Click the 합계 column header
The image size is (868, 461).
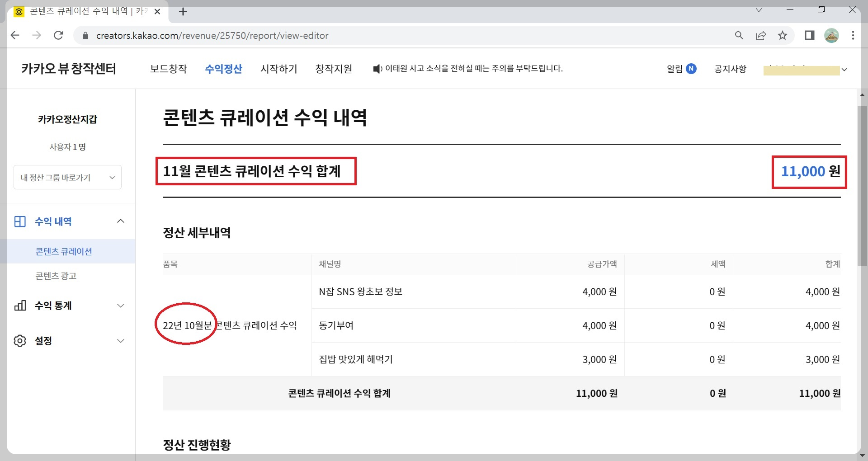click(x=833, y=264)
